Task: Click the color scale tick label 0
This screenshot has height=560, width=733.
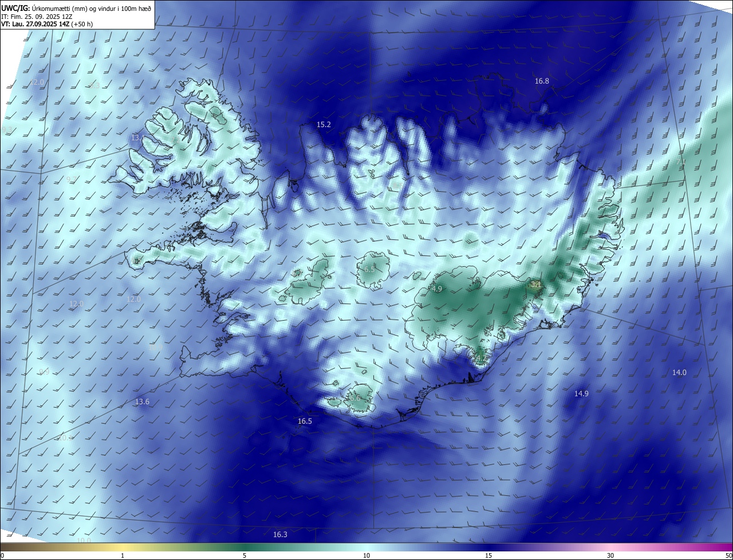Action: [2, 555]
